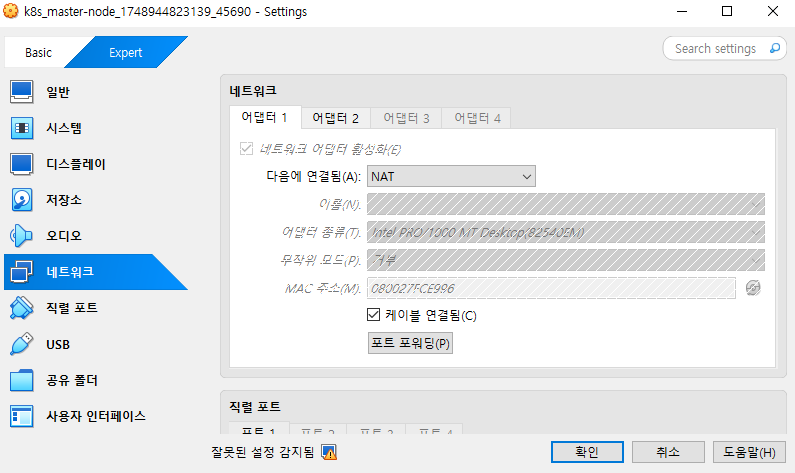Select the 디스플레이 sidebar label
Viewport: 795px width, 473px height.
(x=76, y=164)
